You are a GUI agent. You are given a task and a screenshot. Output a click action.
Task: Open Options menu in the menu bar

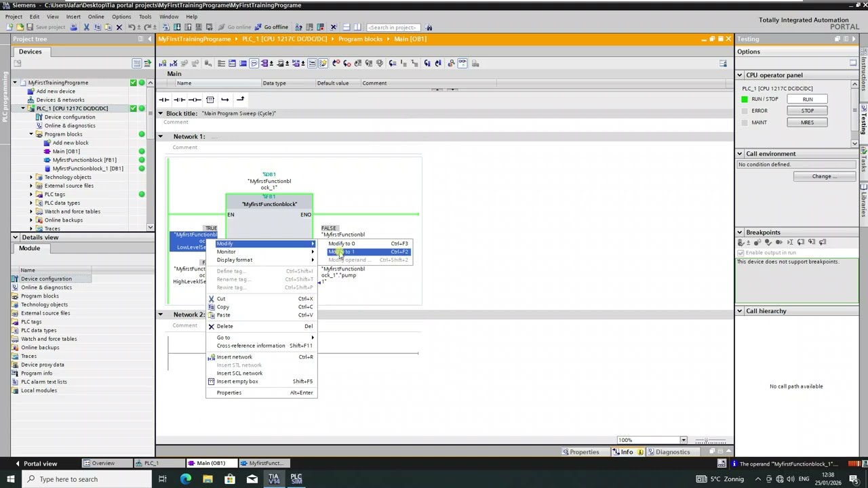121,16
